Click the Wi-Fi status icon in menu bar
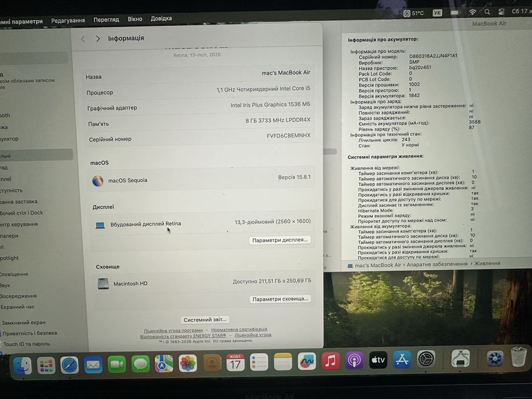The width and height of the screenshot is (532, 399). tap(472, 12)
